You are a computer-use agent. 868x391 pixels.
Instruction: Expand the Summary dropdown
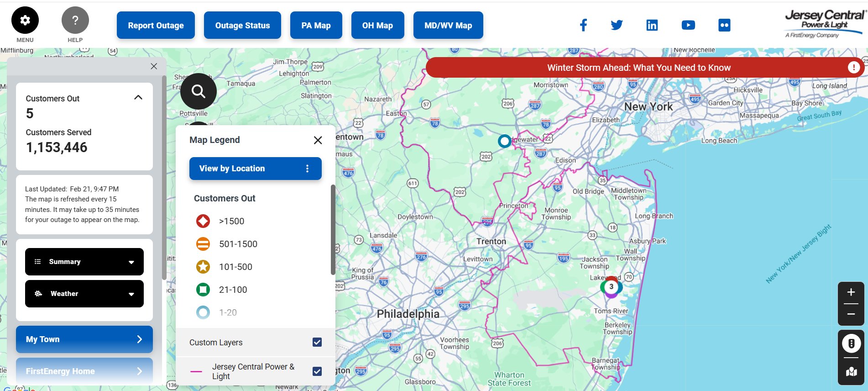tap(84, 262)
